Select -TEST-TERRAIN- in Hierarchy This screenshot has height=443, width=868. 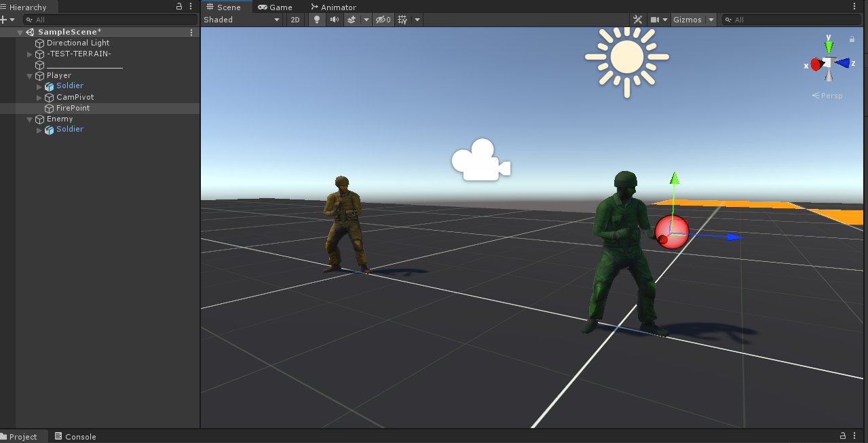(79, 54)
